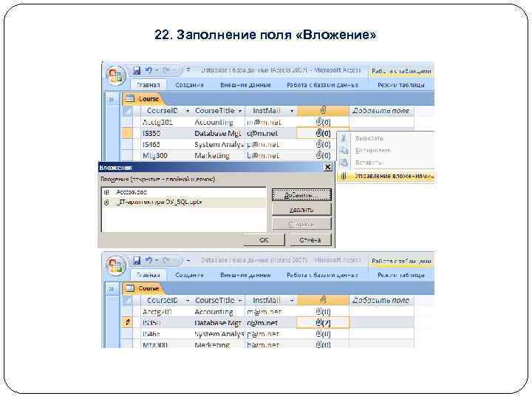This screenshot has height=399, width=532.
Task: Open the Внешние данные tab in the lower window
Action: coord(245,275)
